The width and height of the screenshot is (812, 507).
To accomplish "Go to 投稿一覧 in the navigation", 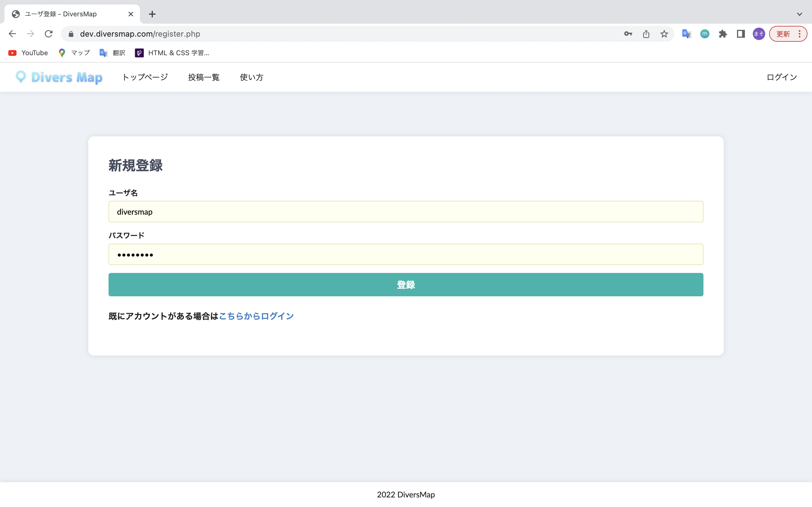I will click(x=204, y=77).
